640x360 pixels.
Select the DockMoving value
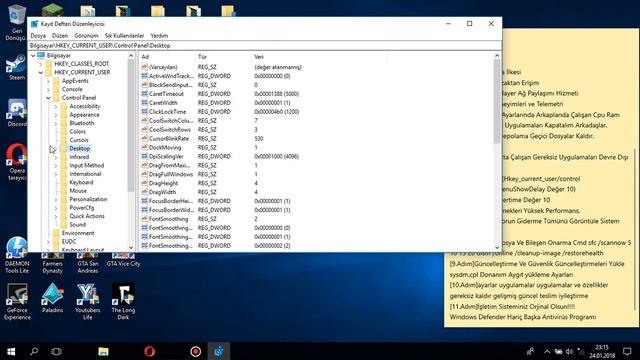(165, 148)
